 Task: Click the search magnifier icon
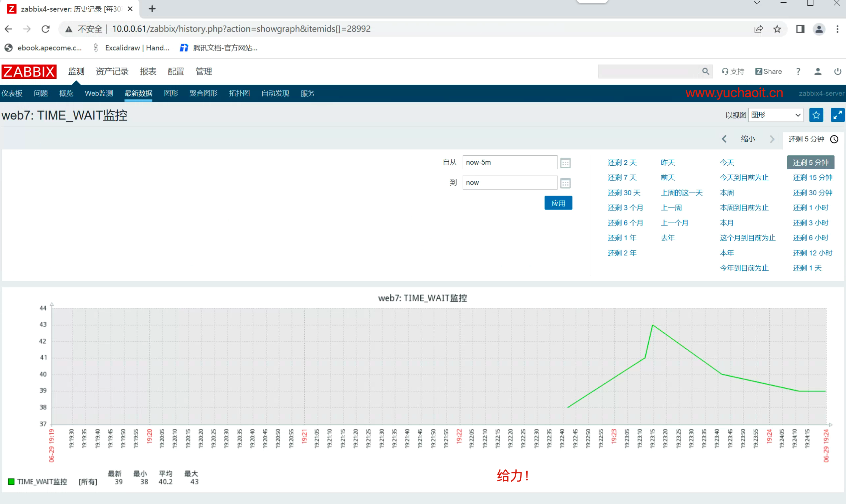coord(706,71)
